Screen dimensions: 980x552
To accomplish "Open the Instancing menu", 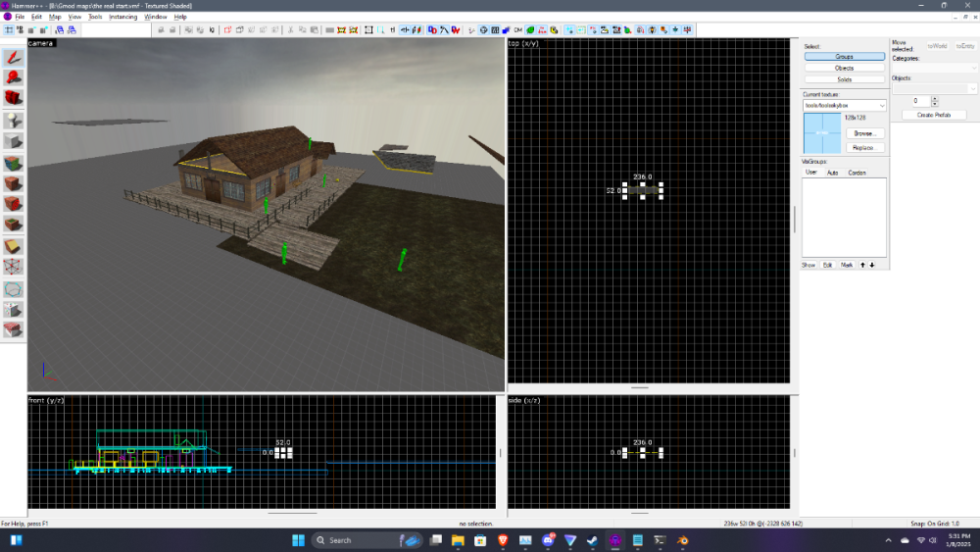I will (123, 17).
